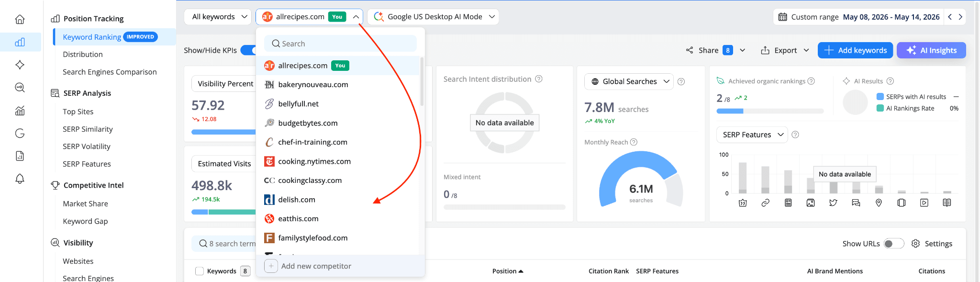Focus the competitor Search field in dropdown
This screenshot has width=980, height=282.
click(341, 44)
